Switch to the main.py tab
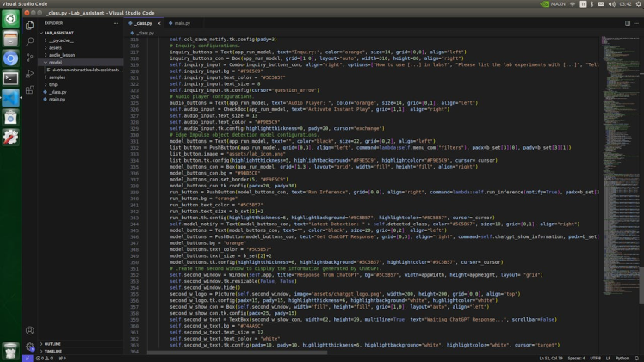 click(x=182, y=23)
